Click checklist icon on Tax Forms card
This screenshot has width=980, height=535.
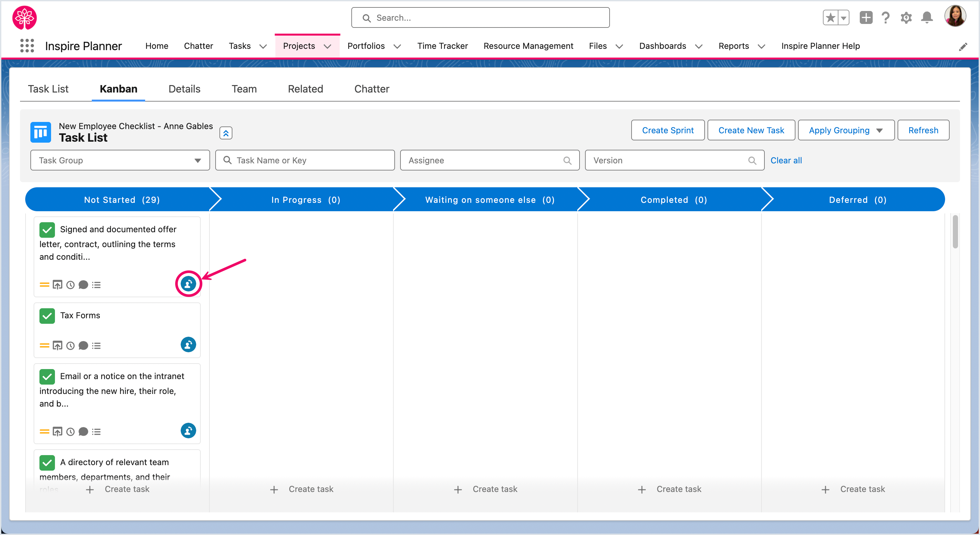click(96, 346)
